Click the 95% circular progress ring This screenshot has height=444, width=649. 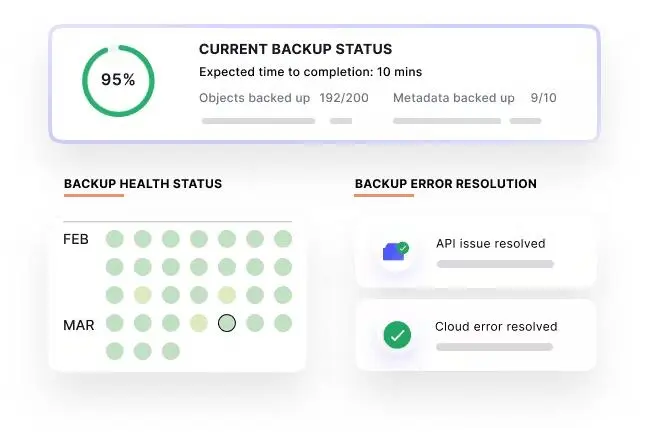[x=118, y=81]
